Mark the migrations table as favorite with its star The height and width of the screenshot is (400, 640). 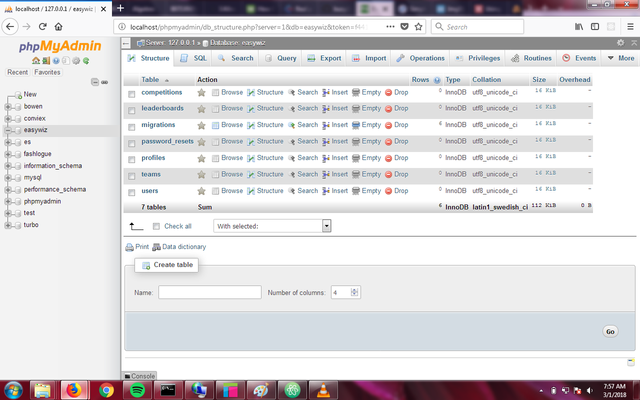pos(201,125)
